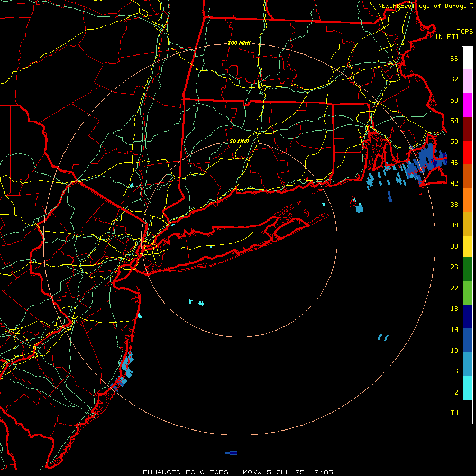Click the "100 NMI" range ring label
The width and height of the screenshot is (476, 476).
pyautogui.click(x=239, y=43)
